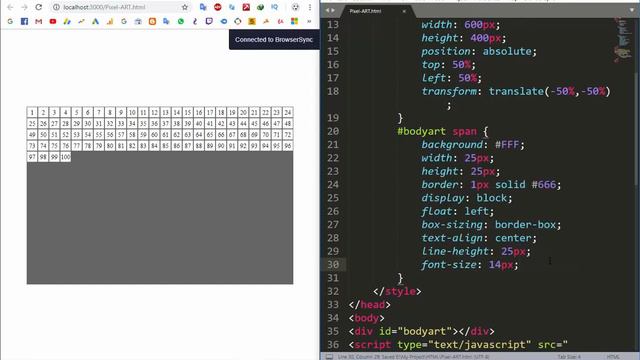Open the Microsoft colored squares bookmark
The width and height of the screenshot is (640, 360).
coord(294,21)
